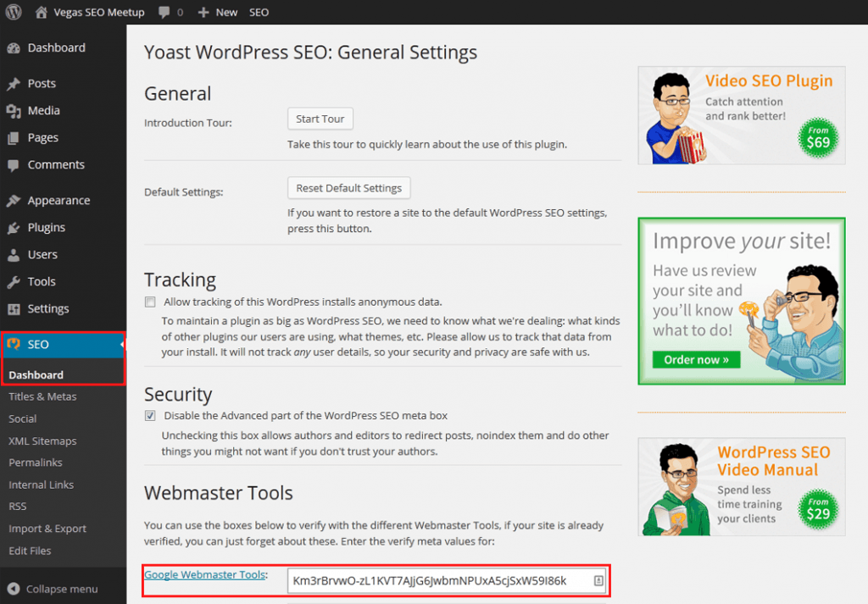Click the From $29 price badge
868x604 pixels.
818,510
